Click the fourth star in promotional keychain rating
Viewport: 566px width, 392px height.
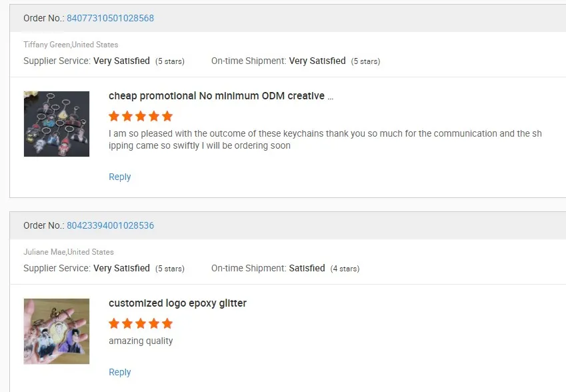tap(154, 116)
